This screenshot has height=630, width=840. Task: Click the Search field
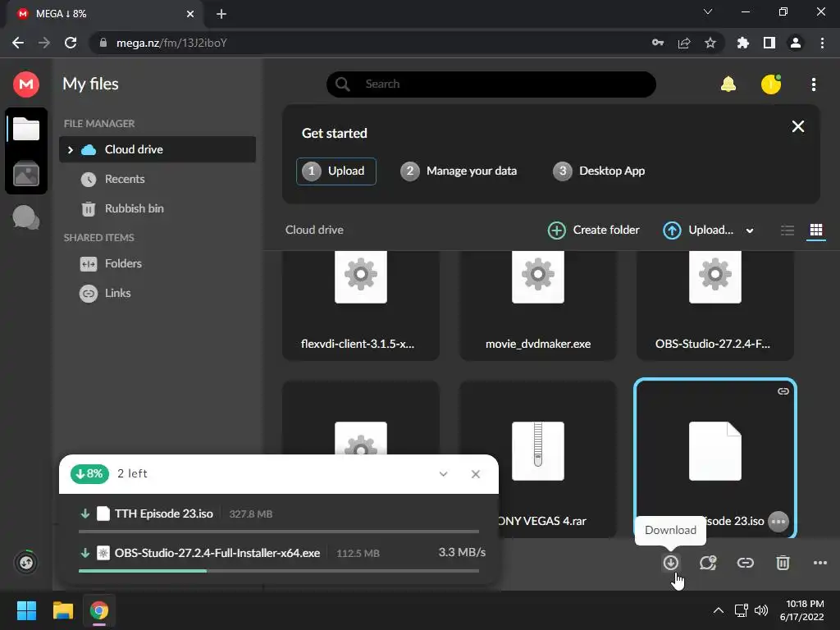pyautogui.click(x=491, y=84)
